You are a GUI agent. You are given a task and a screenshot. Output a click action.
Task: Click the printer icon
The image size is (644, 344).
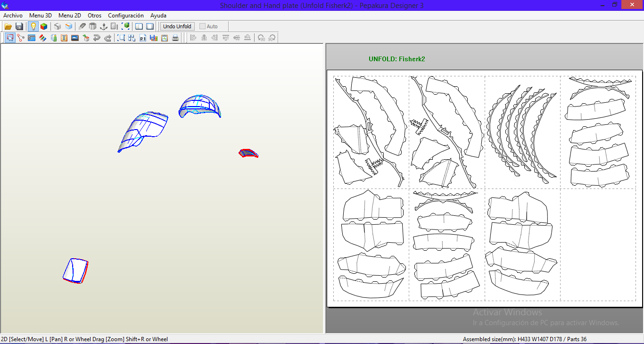[x=175, y=38]
